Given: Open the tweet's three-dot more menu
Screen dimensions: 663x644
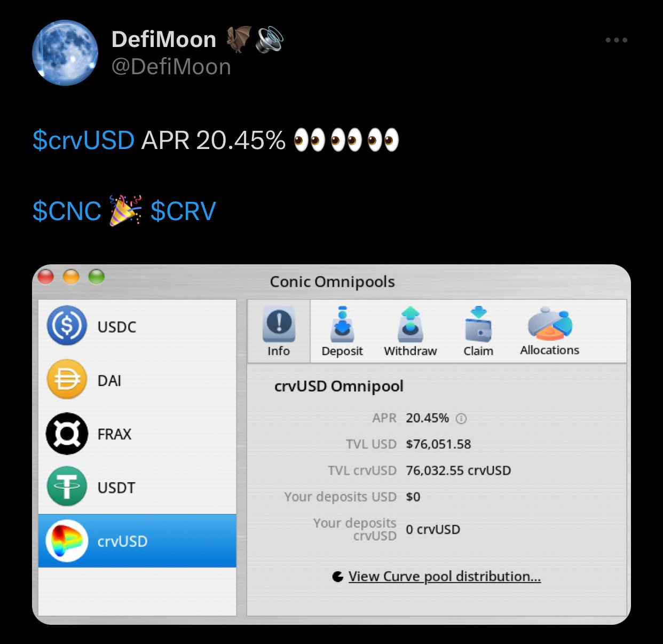Looking at the screenshot, I should click(617, 40).
